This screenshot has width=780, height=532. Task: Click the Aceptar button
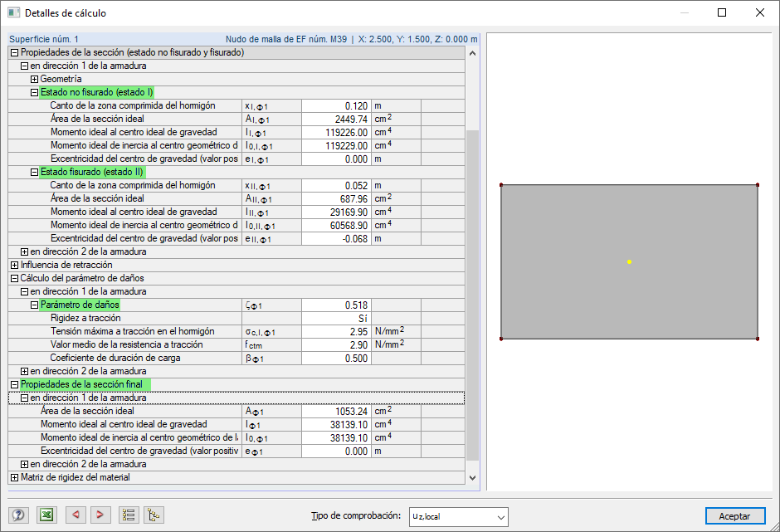[x=735, y=515]
